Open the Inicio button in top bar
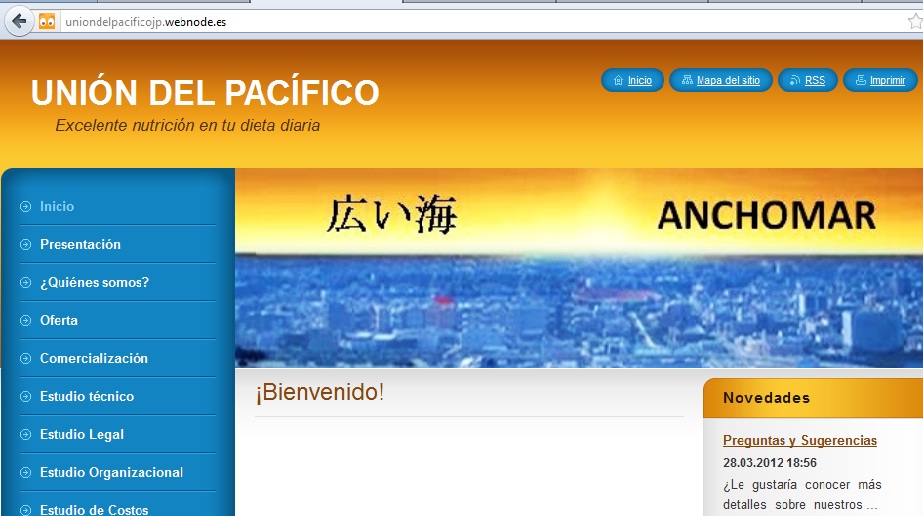Viewport: 923px width, 516px height. [632, 80]
